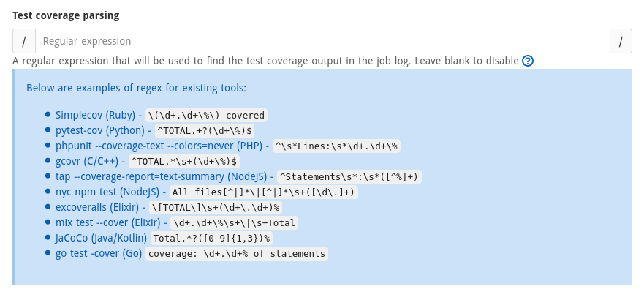Click the gcovr (C/C++) example label
Image resolution: width=644 pixels, height=292 pixels.
coord(87,161)
